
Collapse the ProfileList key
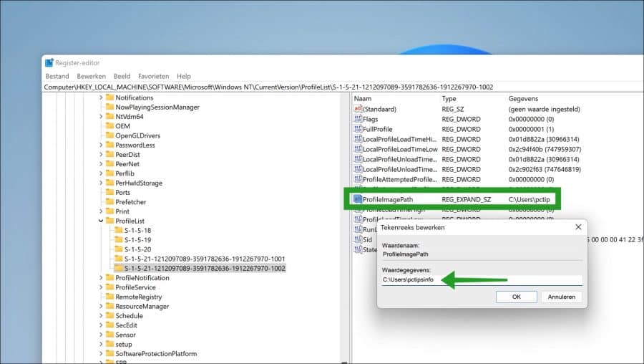(x=101, y=221)
